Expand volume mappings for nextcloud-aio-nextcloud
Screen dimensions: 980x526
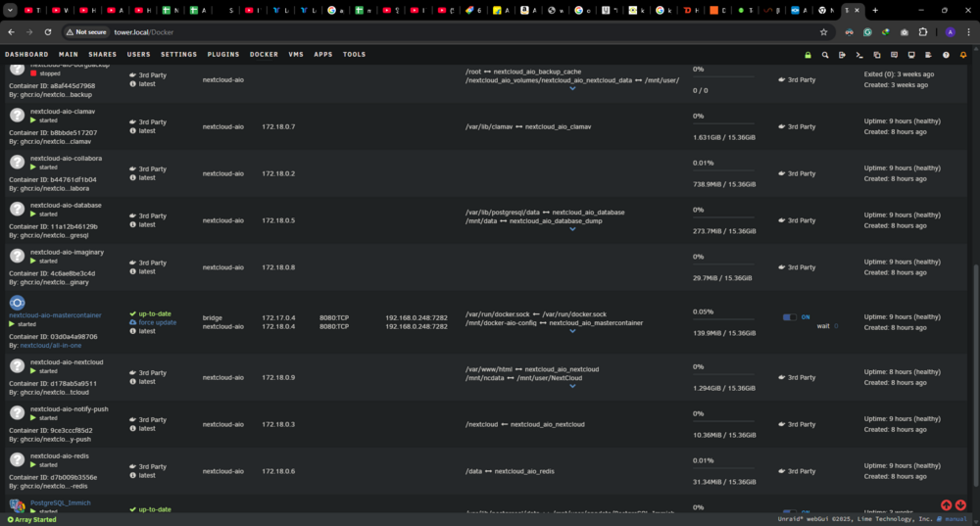[x=572, y=386]
